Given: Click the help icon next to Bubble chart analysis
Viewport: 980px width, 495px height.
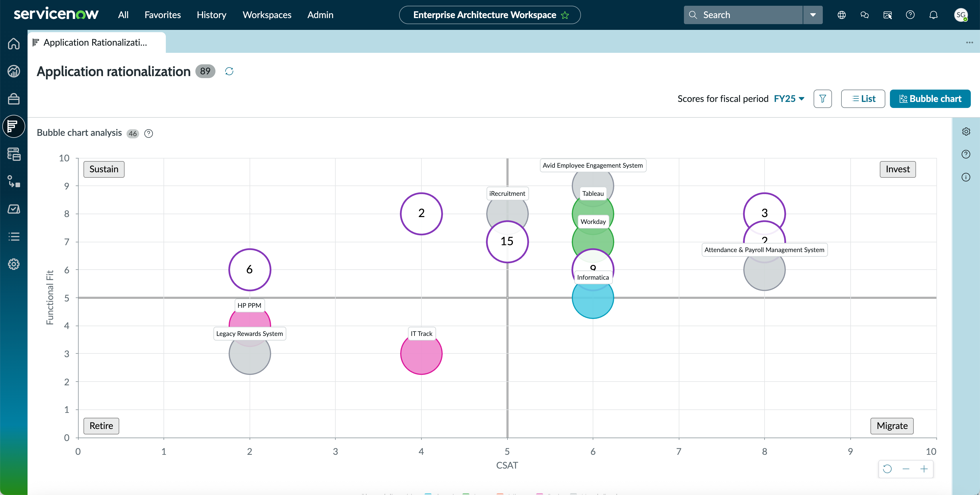Looking at the screenshot, I should point(149,133).
